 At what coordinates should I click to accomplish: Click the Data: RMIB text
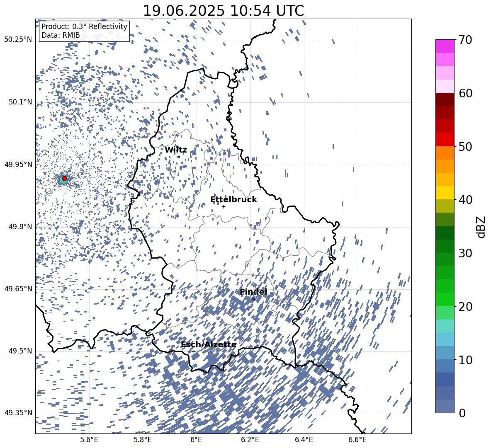tap(61, 35)
